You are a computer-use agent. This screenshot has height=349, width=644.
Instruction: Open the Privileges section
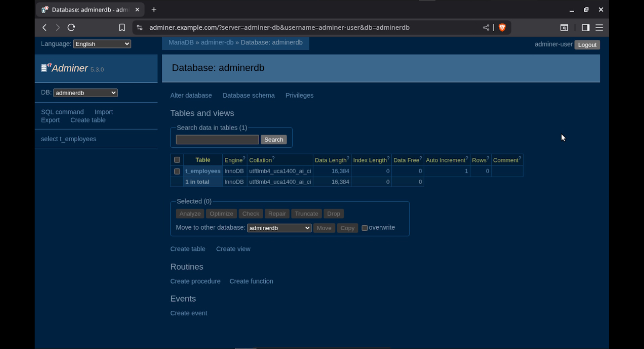point(300,95)
